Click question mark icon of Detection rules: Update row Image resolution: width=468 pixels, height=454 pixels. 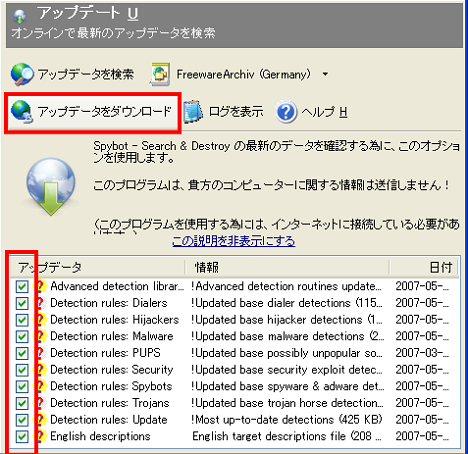click(40, 420)
